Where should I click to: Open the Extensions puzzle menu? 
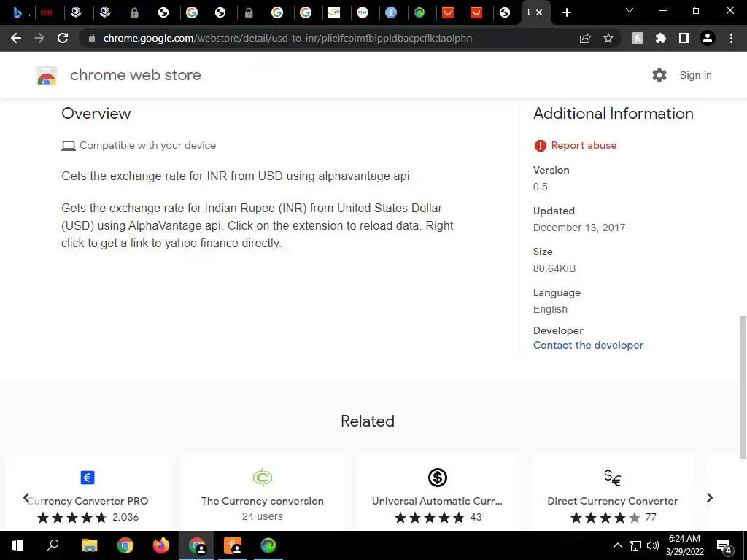tap(661, 38)
